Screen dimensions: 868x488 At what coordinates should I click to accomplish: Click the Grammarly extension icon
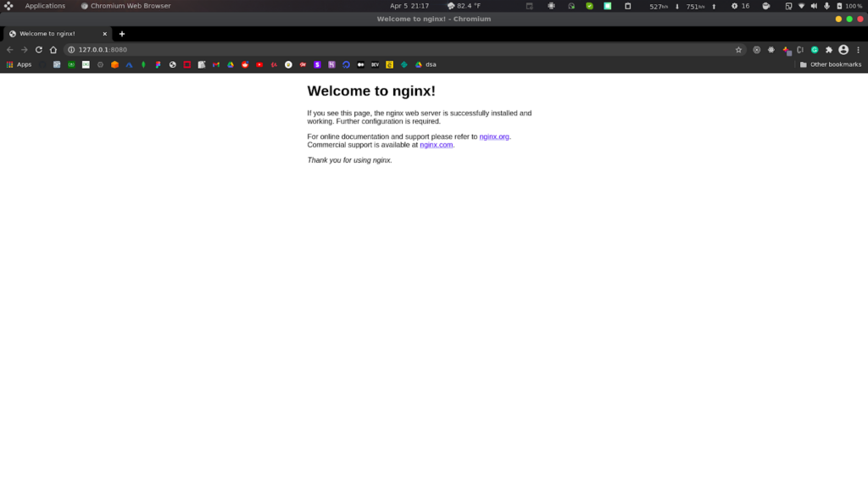pos(815,50)
